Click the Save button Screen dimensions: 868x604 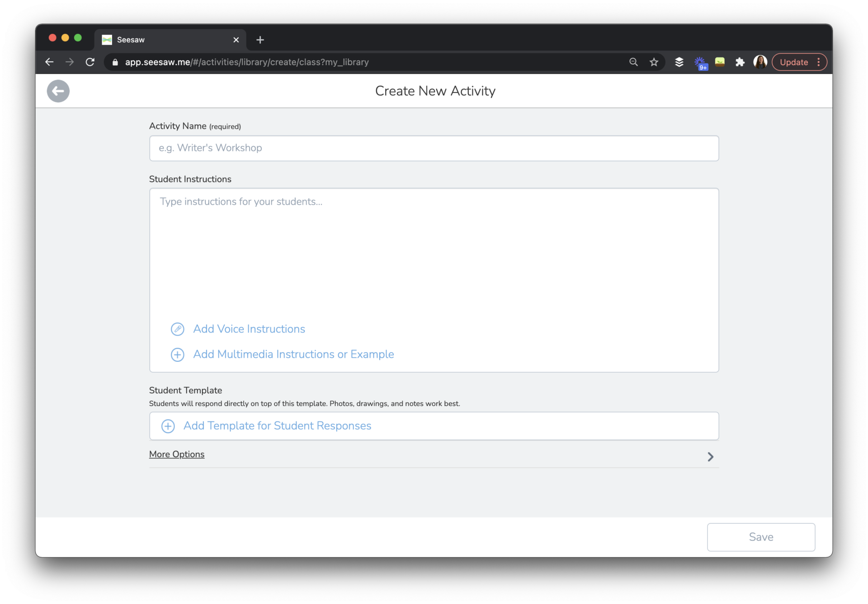(760, 537)
